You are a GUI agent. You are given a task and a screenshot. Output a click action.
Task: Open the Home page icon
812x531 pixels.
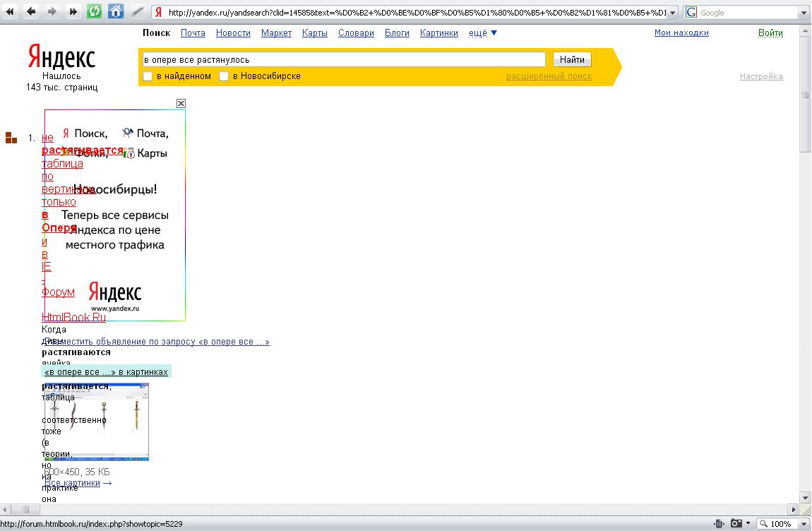[x=116, y=11]
